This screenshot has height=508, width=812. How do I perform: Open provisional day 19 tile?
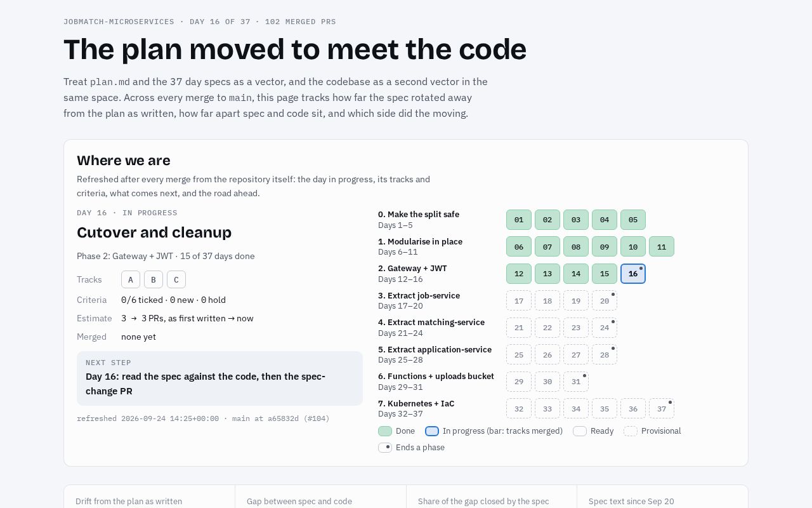tap(576, 300)
